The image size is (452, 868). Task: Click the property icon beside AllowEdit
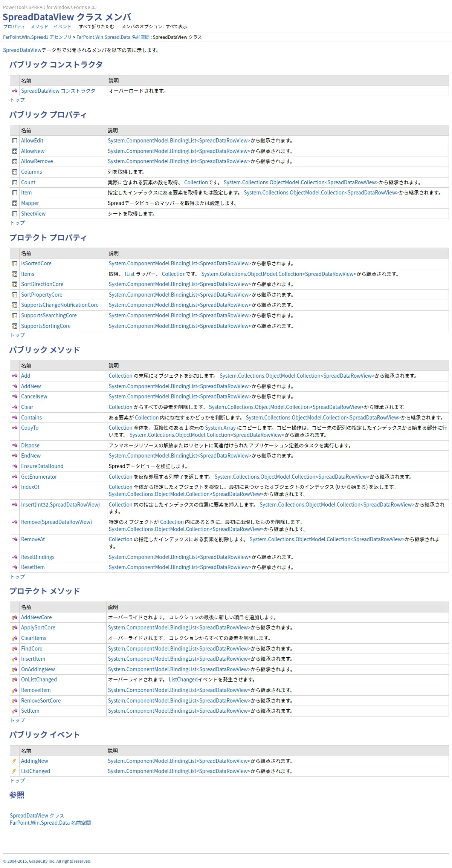pyautogui.click(x=15, y=141)
